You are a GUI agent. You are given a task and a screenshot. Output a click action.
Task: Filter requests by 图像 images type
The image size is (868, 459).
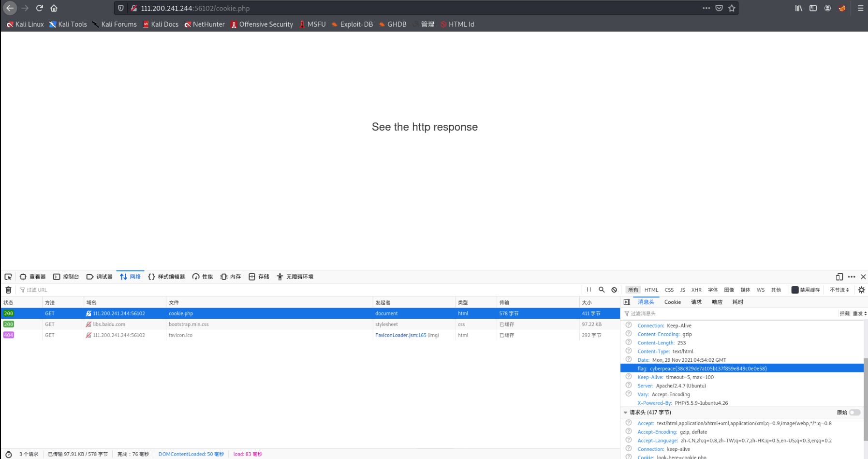pos(729,290)
